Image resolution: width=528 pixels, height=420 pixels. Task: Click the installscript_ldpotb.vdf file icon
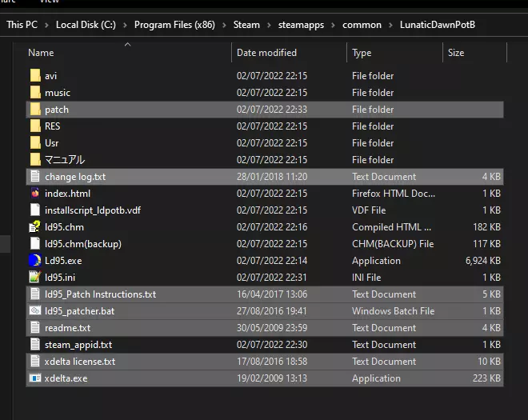35,210
